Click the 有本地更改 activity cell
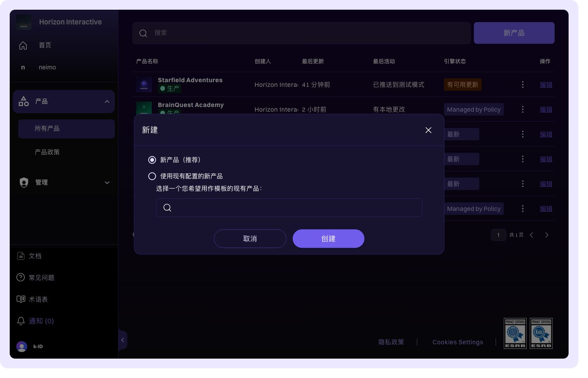This screenshot has height=378, width=588. click(389, 109)
